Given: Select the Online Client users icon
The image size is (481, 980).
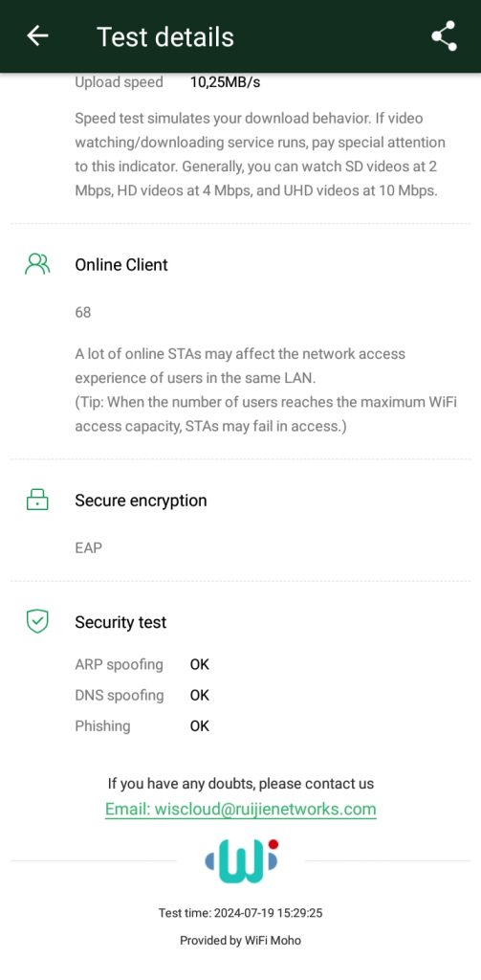Looking at the screenshot, I should pyautogui.click(x=37, y=264).
